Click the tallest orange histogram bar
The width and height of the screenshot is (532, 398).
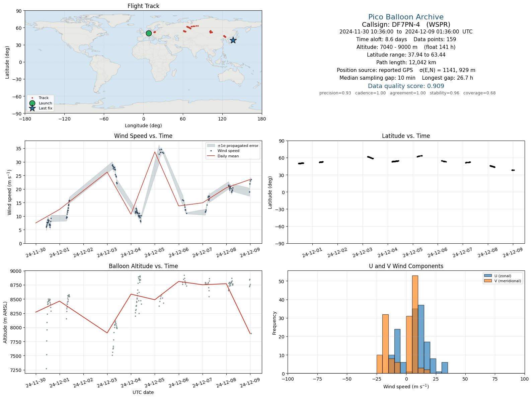(x=415, y=324)
